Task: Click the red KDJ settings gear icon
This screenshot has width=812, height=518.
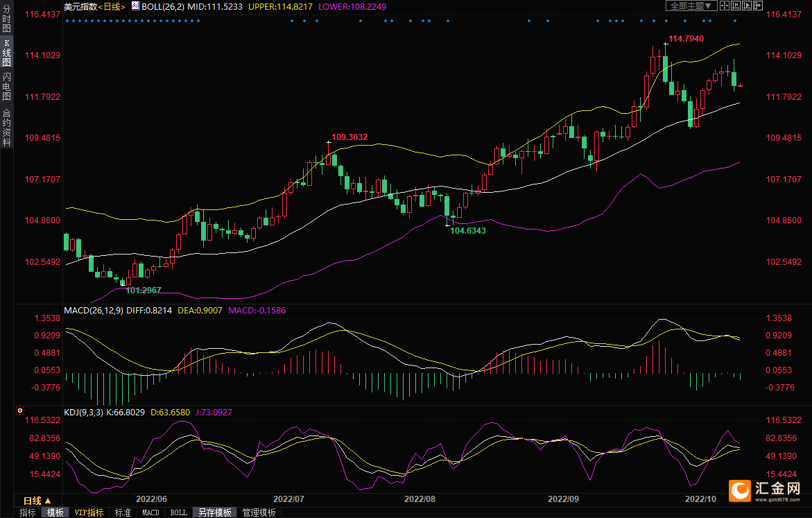Action: [x=20, y=411]
